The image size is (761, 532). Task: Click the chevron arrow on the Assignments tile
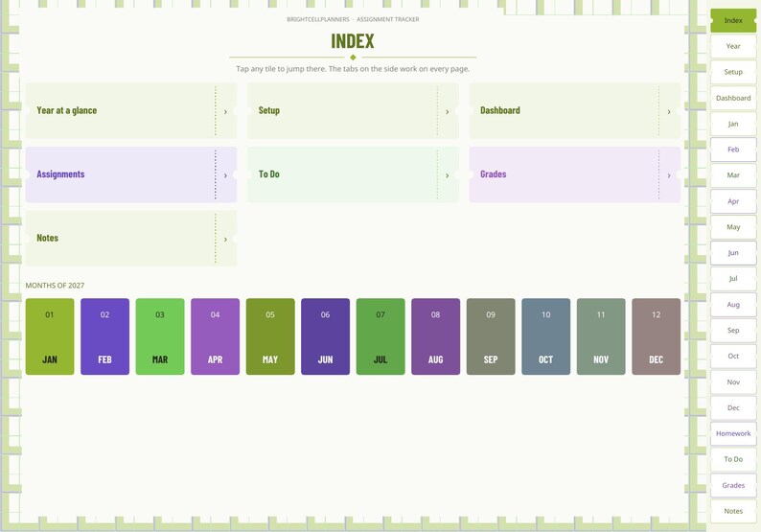tap(225, 175)
